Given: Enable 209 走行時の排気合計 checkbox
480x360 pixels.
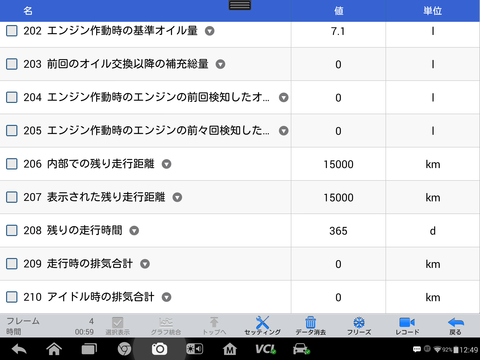Looking at the screenshot, I should click(x=12, y=264).
